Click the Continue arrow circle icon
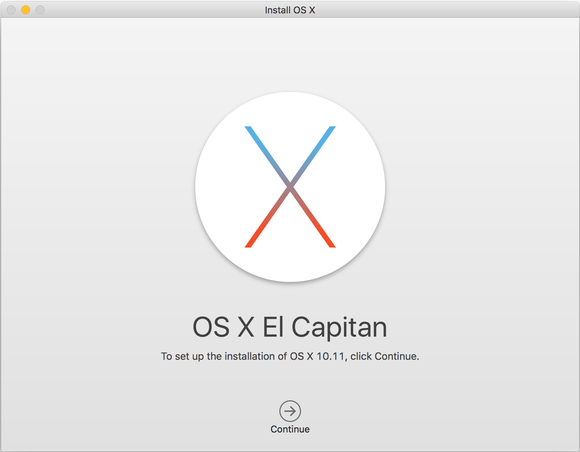The width and height of the screenshot is (580, 452). tap(290, 411)
